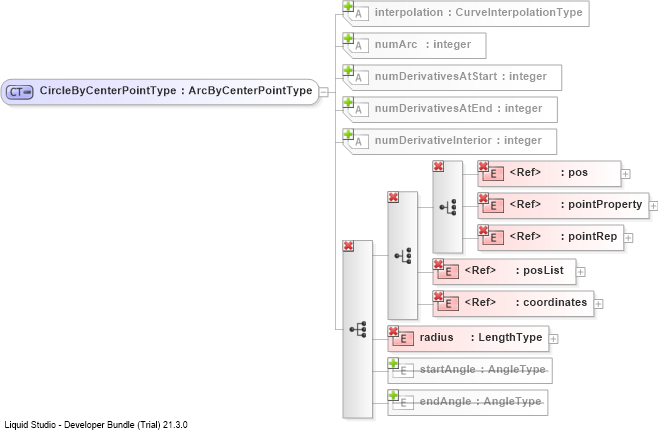Click the pointRep element E icon

493,238
